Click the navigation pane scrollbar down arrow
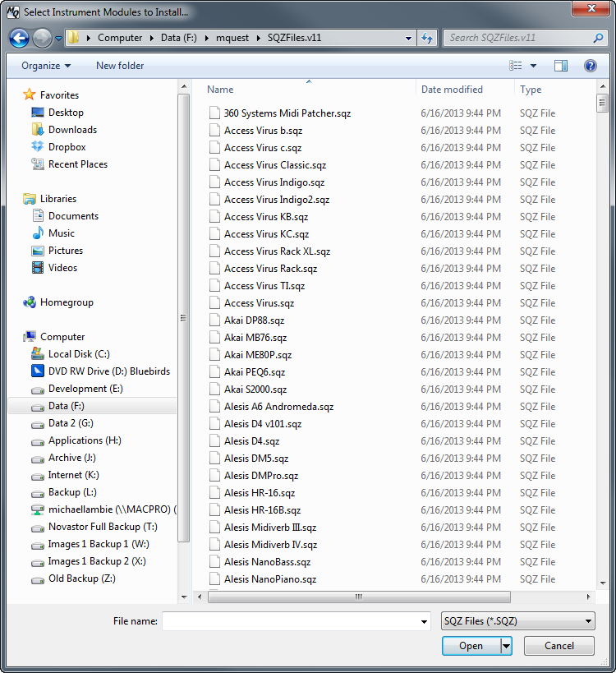The height and width of the screenshot is (673, 616). click(x=184, y=597)
